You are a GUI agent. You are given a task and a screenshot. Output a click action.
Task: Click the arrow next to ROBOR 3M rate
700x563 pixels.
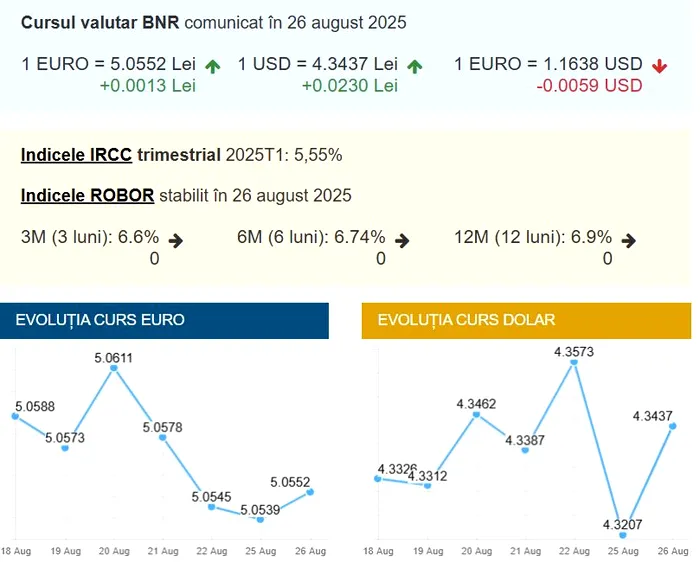[x=176, y=240]
